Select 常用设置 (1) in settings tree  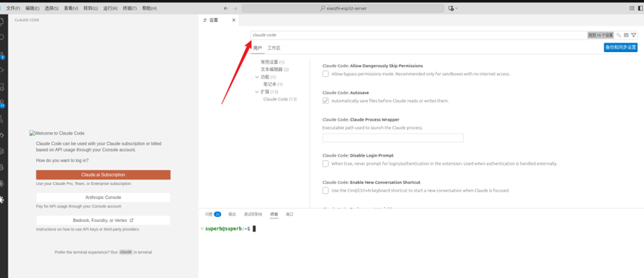272,62
